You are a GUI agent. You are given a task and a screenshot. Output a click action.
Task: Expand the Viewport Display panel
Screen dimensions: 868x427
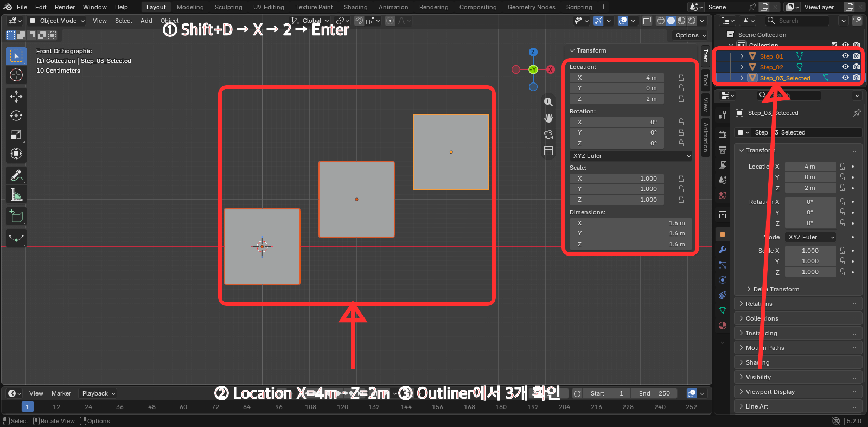click(799, 392)
